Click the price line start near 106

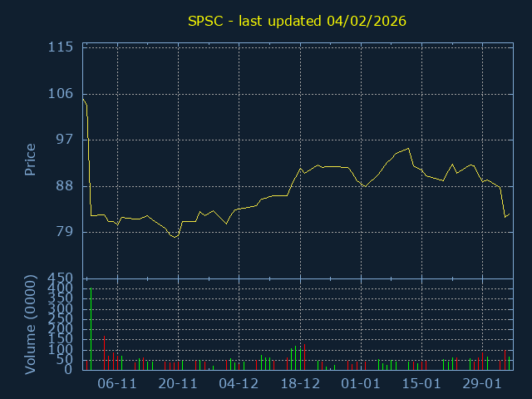pos(83,99)
